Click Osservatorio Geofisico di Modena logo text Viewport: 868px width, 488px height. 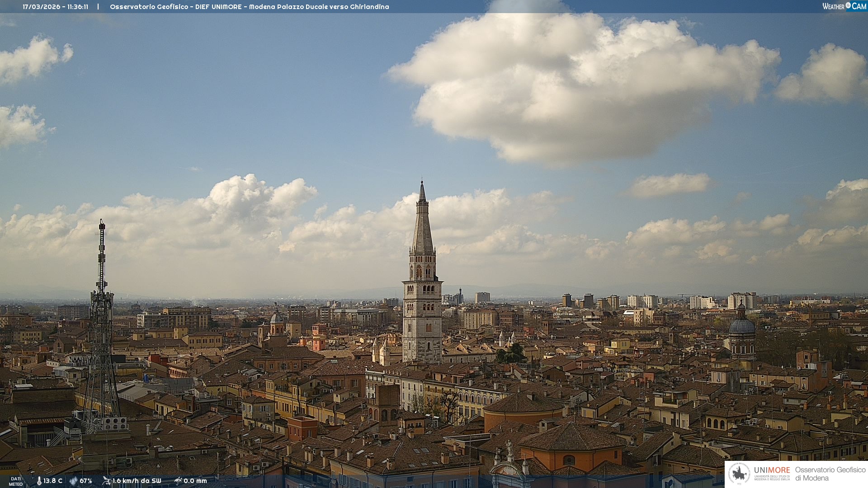point(830,474)
